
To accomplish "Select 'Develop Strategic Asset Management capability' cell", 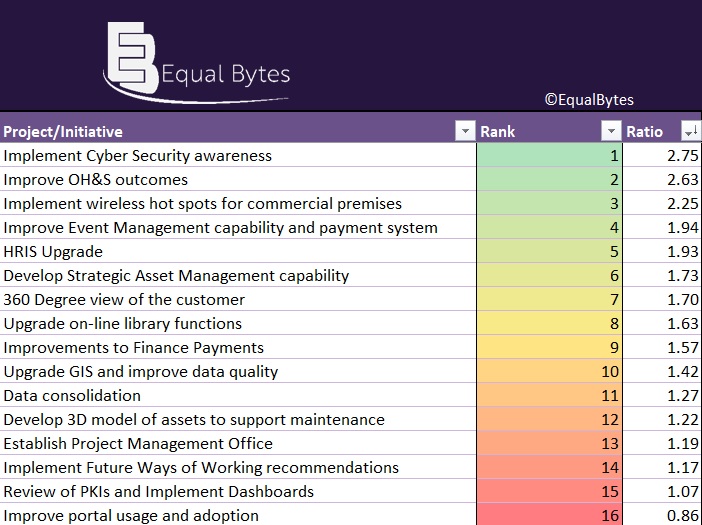I will [x=238, y=275].
